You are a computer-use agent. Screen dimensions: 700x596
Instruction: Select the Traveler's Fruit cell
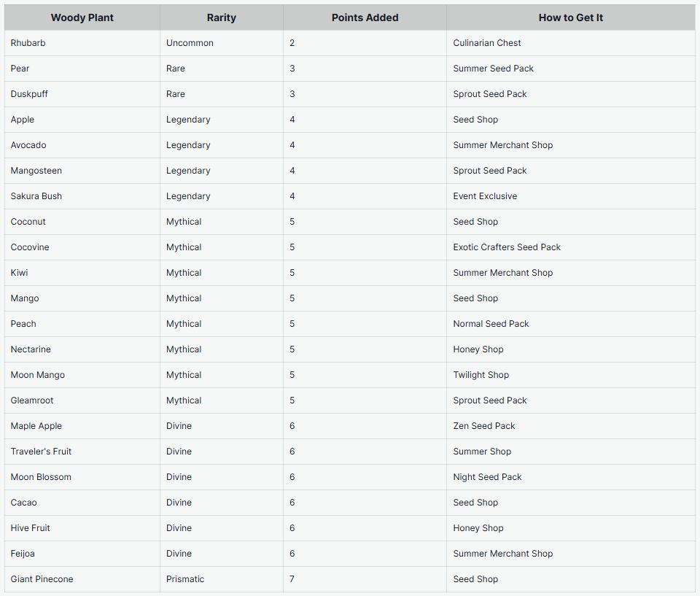(x=42, y=452)
